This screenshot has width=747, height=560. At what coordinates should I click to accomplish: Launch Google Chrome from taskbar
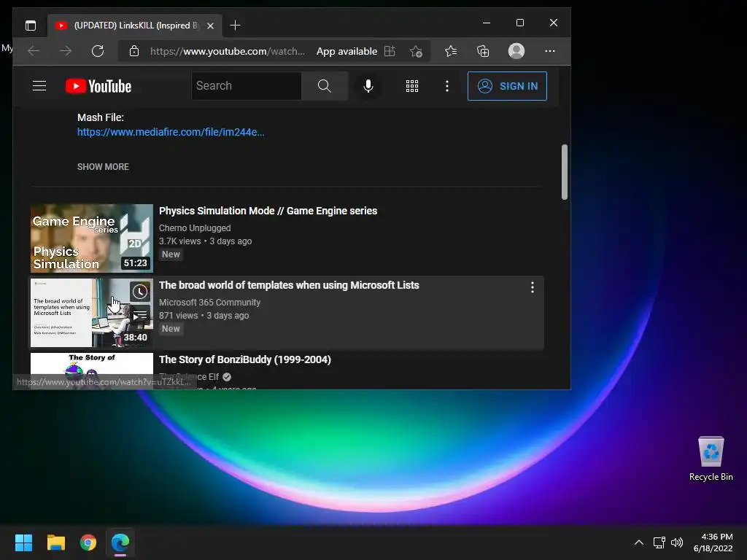[88, 542]
